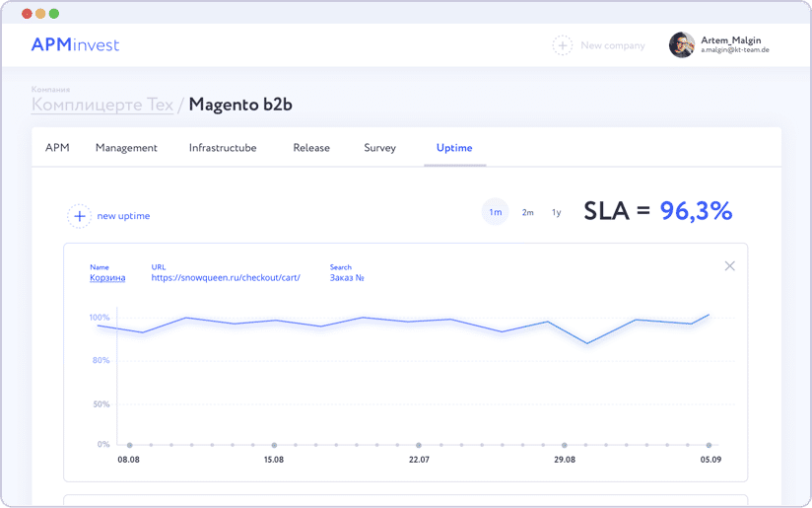Select the Survey tab
Screen dimensions: 812x508
tap(379, 148)
